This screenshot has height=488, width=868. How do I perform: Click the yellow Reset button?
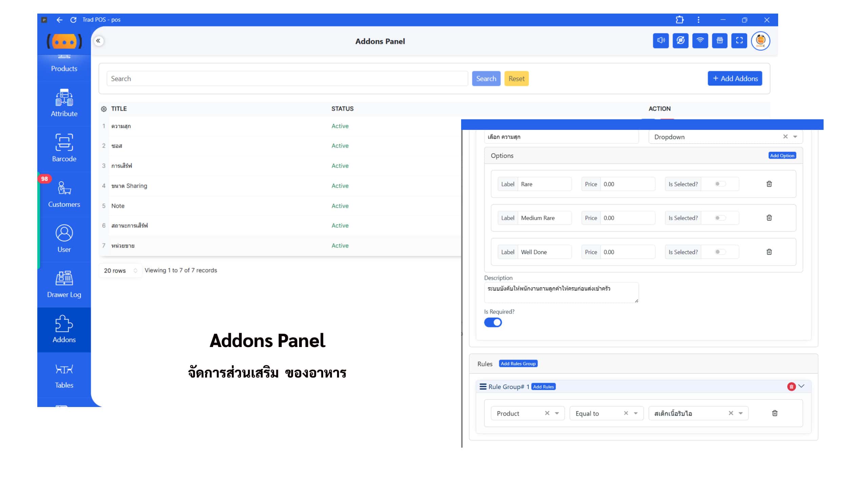click(516, 79)
